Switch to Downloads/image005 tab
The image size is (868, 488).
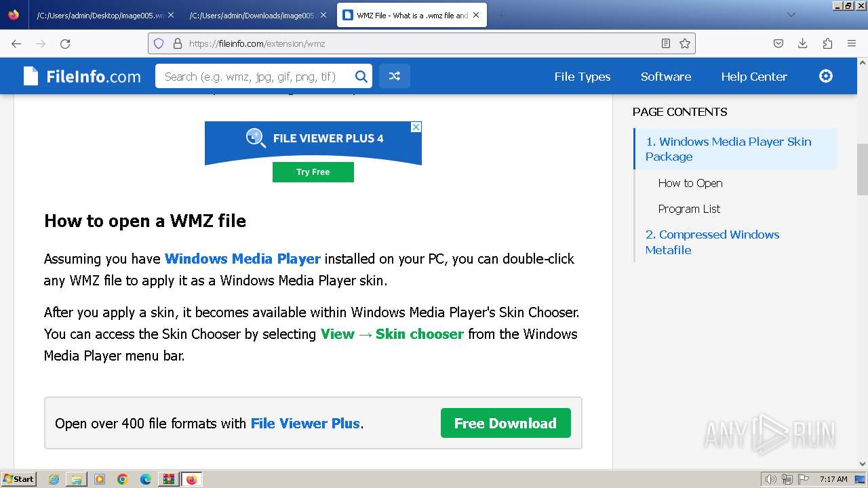258,15
